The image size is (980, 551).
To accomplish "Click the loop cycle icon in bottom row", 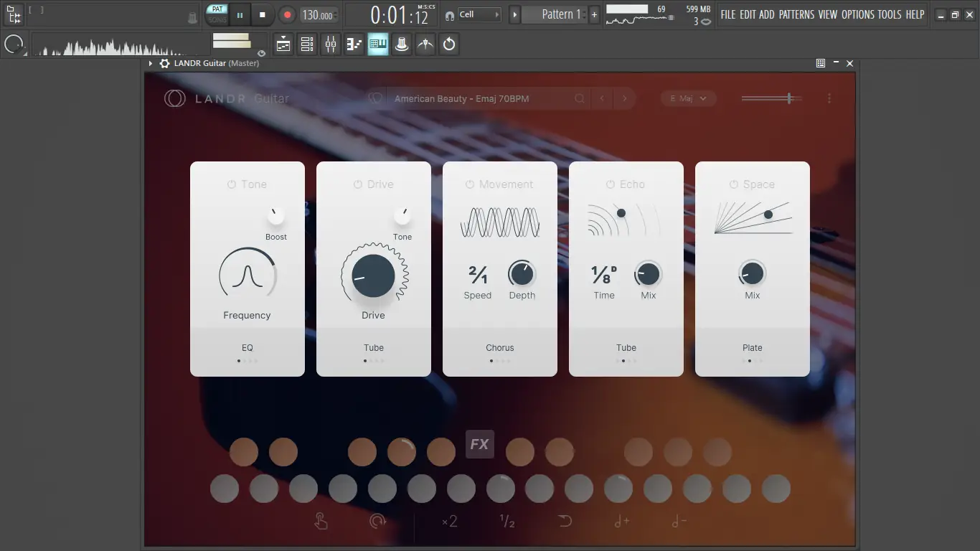I will [378, 522].
